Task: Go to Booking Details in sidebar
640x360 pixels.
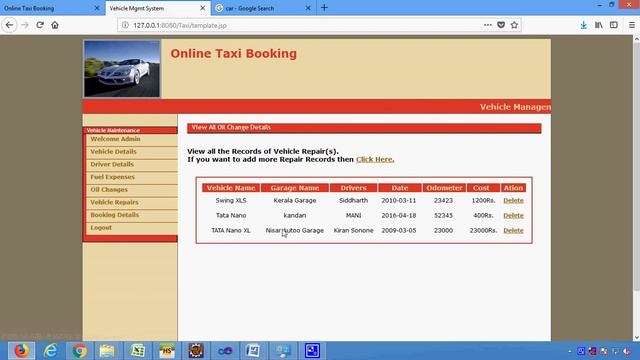Action: tap(115, 215)
